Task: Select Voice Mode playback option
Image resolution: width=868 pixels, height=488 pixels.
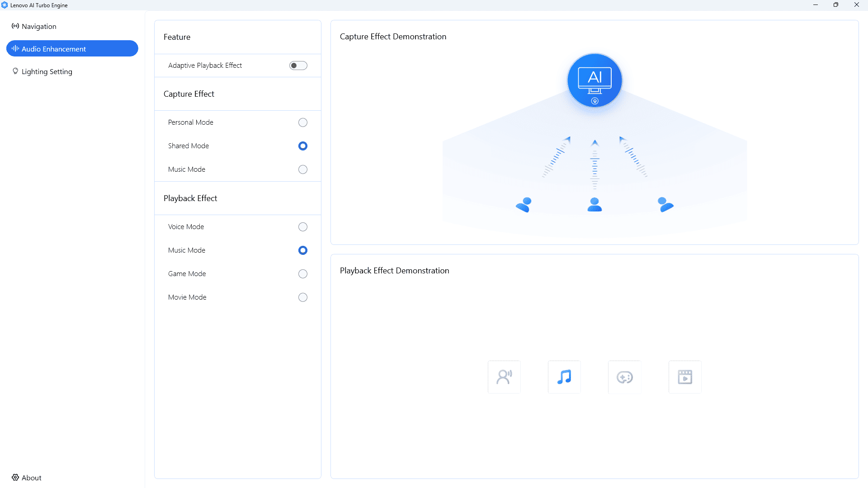Action: click(303, 227)
